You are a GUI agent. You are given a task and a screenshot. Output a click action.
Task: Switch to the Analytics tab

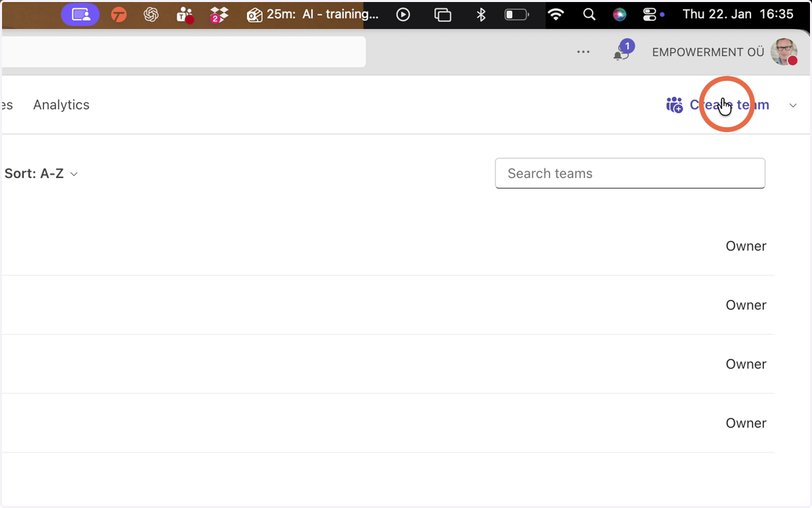[62, 105]
